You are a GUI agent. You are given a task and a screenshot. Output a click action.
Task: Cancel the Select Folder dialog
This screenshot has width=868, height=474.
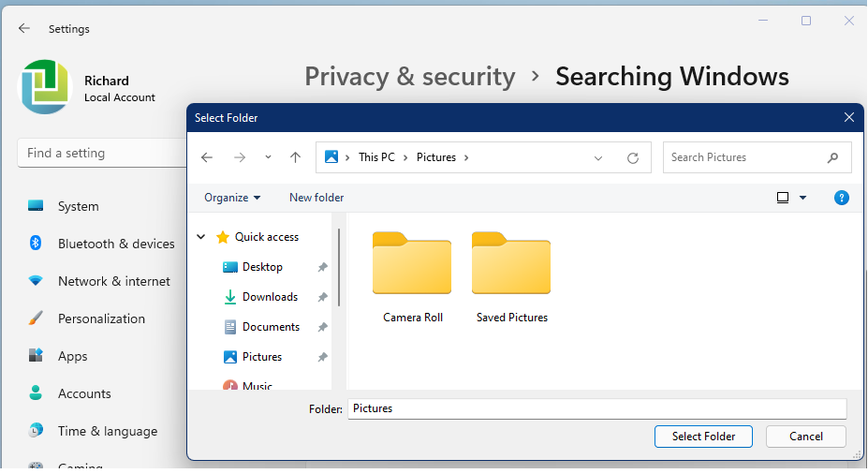806,437
